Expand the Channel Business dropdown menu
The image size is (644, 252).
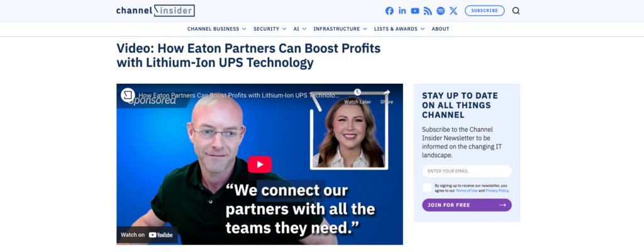click(217, 29)
